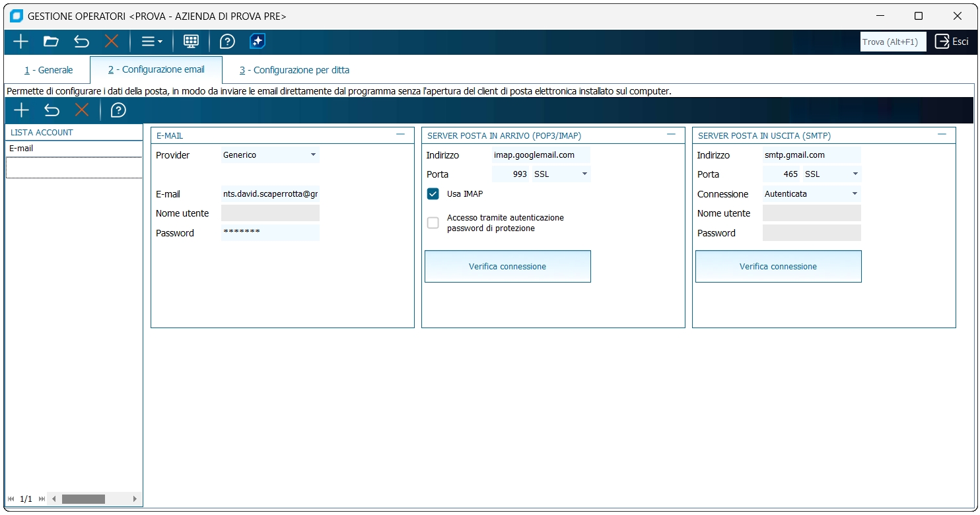This screenshot has height=515, width=980.
Task: Click the incoming server Indirizzo field
Action: coord(541,155)
